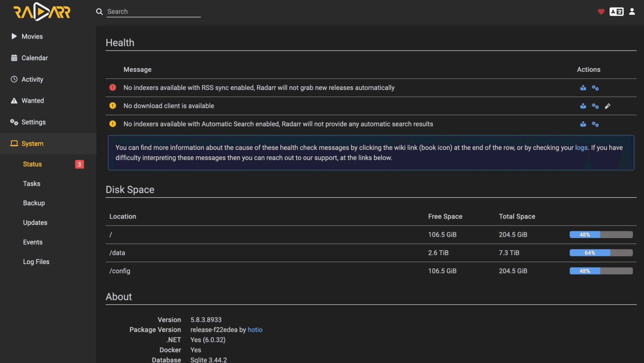Click the Radarr logo
Image resolution: width=644 pixels, height=363 pixels.
[42, 11]
